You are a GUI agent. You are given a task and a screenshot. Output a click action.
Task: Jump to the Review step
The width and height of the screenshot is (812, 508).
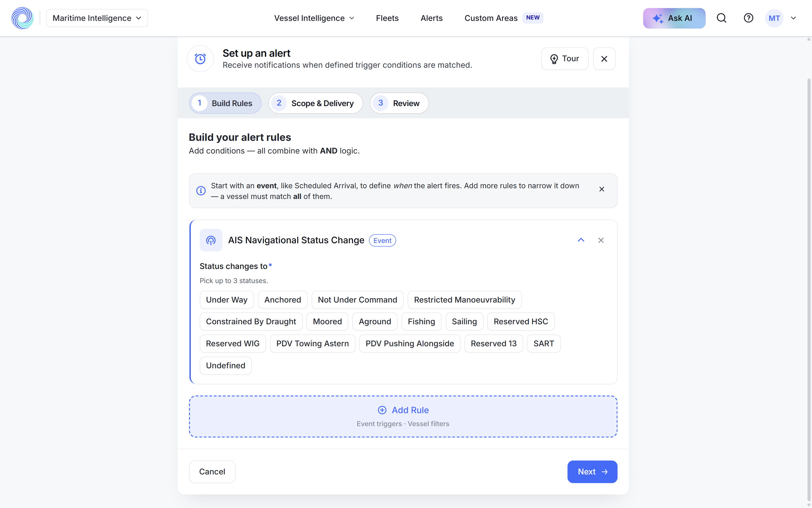tap(399, 103)
